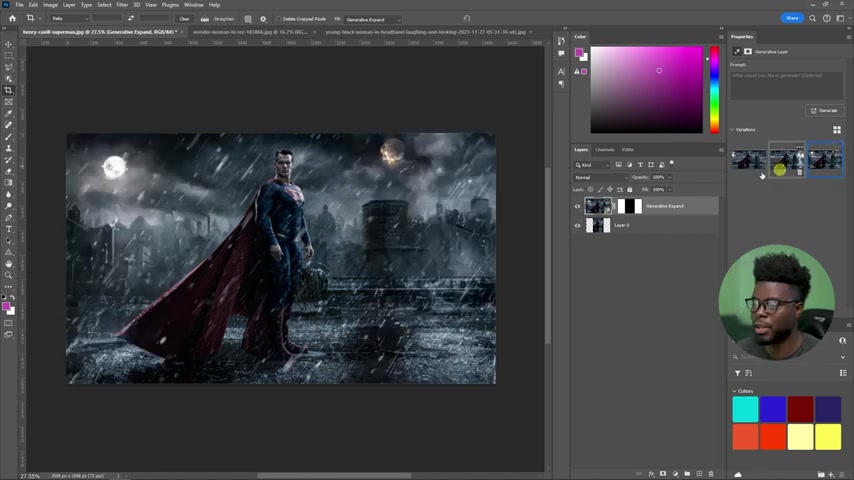Open the Help question mark icon
The height and width of the screenshot is (480, 854).
tap(826, 19)
